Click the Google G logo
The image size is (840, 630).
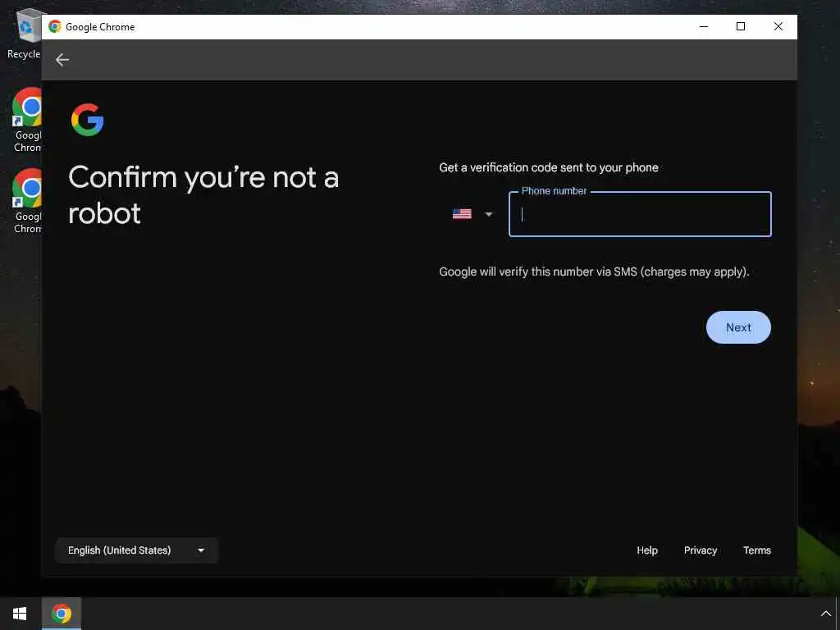point(87,120)
